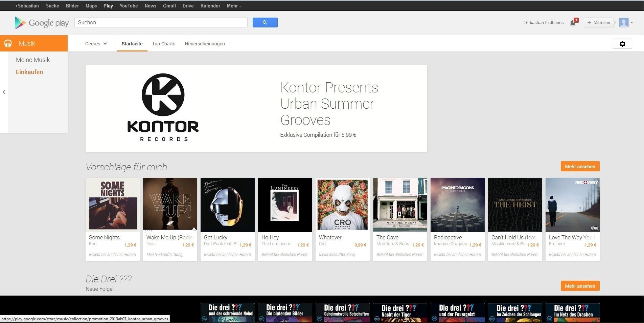
Task: Open the Some Nights album cover
Action: point(113,205)
